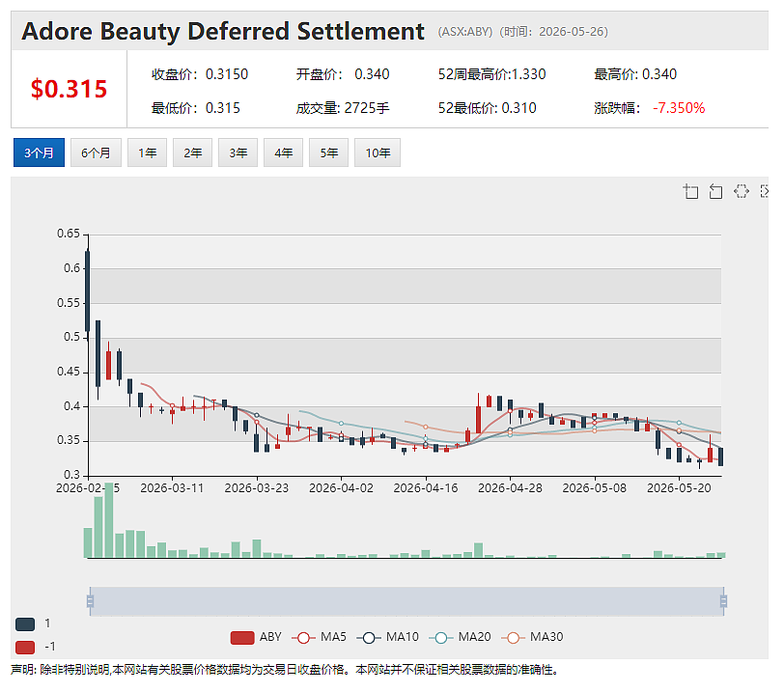Toggle the MA30 legend entry

(x=532, y=637)
